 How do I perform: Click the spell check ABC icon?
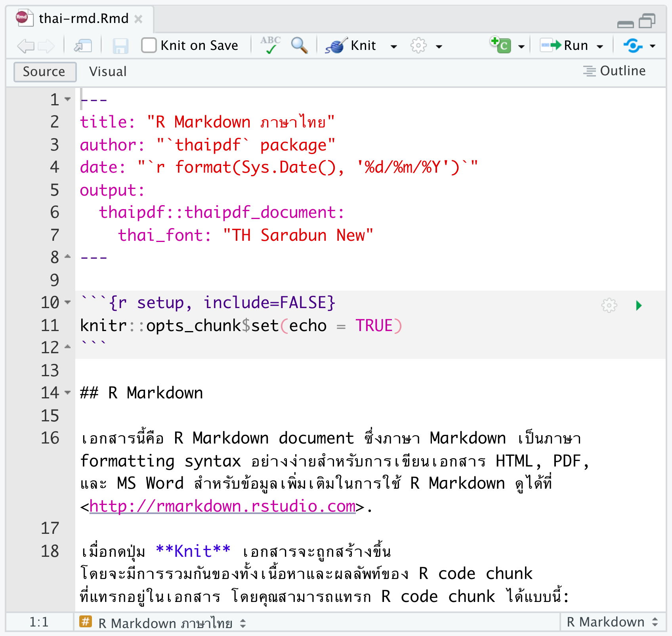(x=270, y=45)
